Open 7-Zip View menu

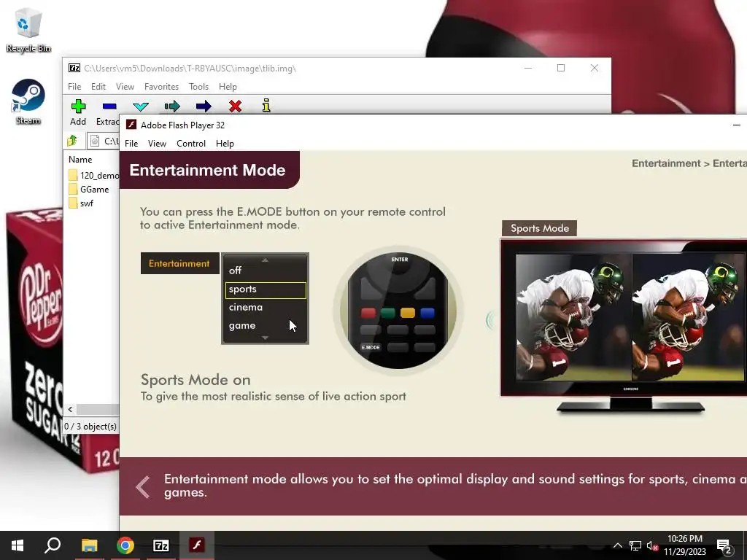click(x=125, y=87)
